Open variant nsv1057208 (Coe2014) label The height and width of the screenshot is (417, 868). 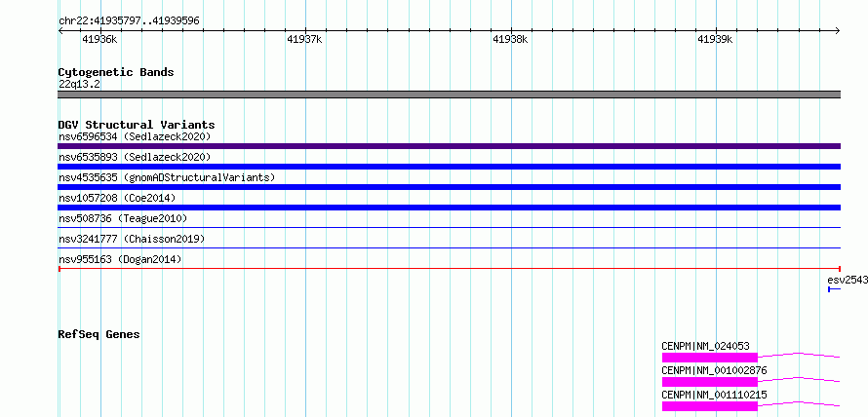point(117,198)
